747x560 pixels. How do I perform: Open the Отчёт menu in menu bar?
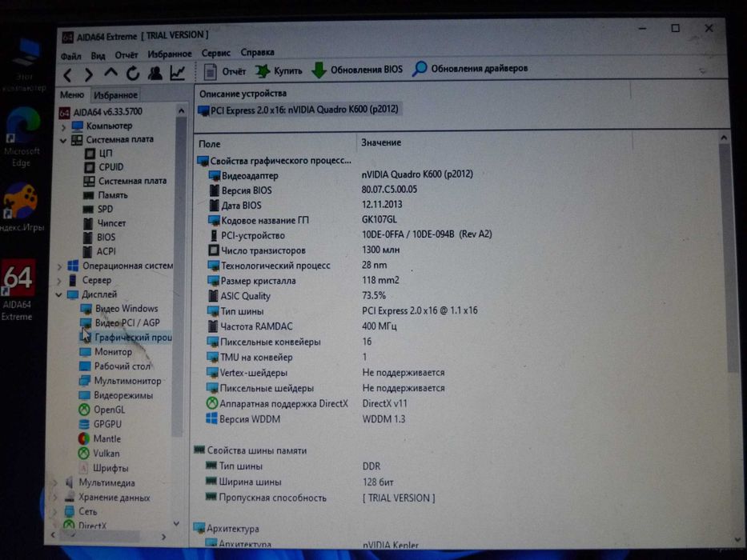coord(127,55)
